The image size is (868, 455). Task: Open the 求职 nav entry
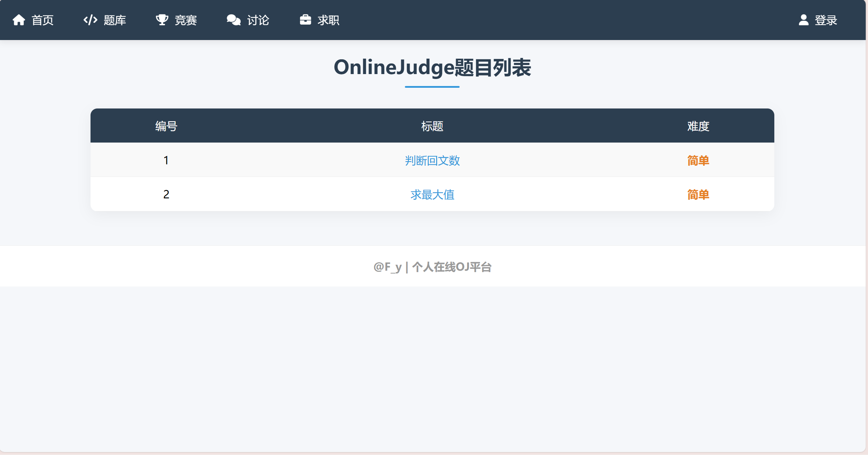[328, 20]
